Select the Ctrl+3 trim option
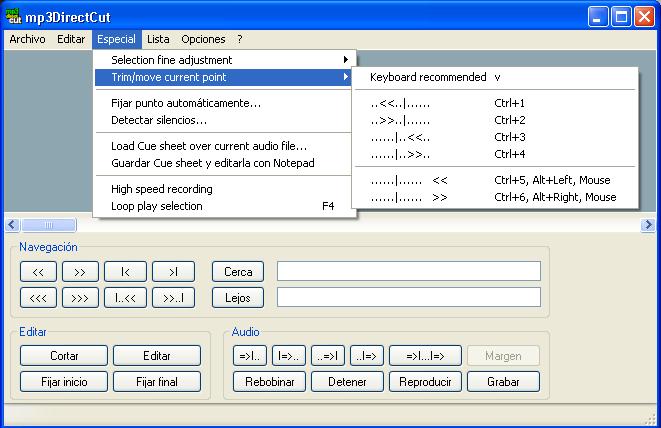 [x=495, y=137]
